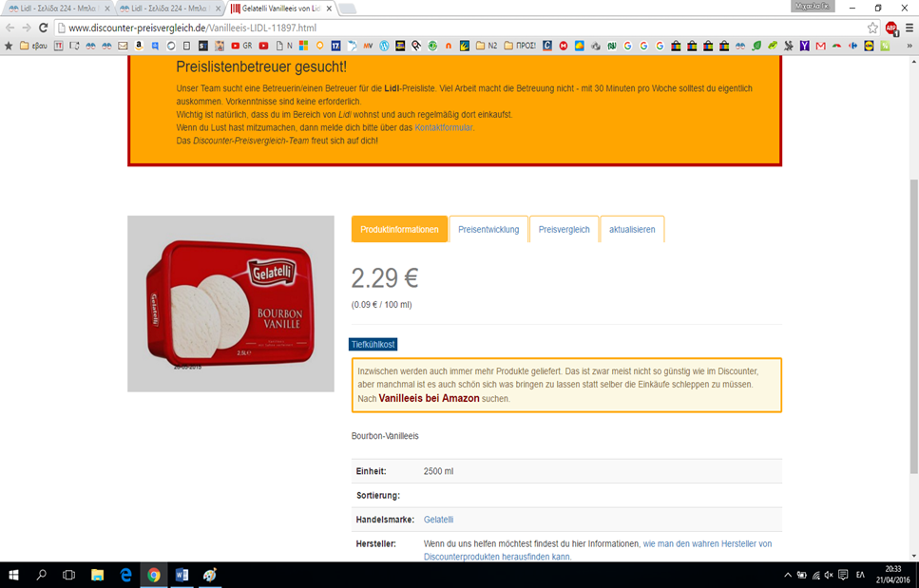Switch input language via ΕΛ indicator
This screenshot has width=919, height=588.
860,575
